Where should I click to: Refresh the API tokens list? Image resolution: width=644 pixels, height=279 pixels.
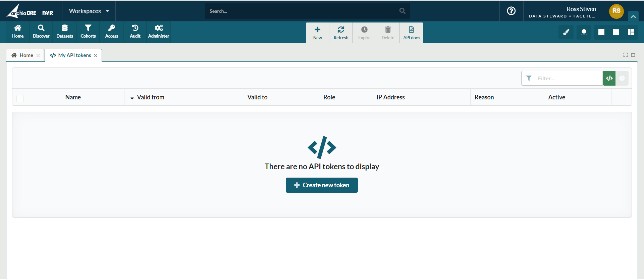click(x=341, y=33)
